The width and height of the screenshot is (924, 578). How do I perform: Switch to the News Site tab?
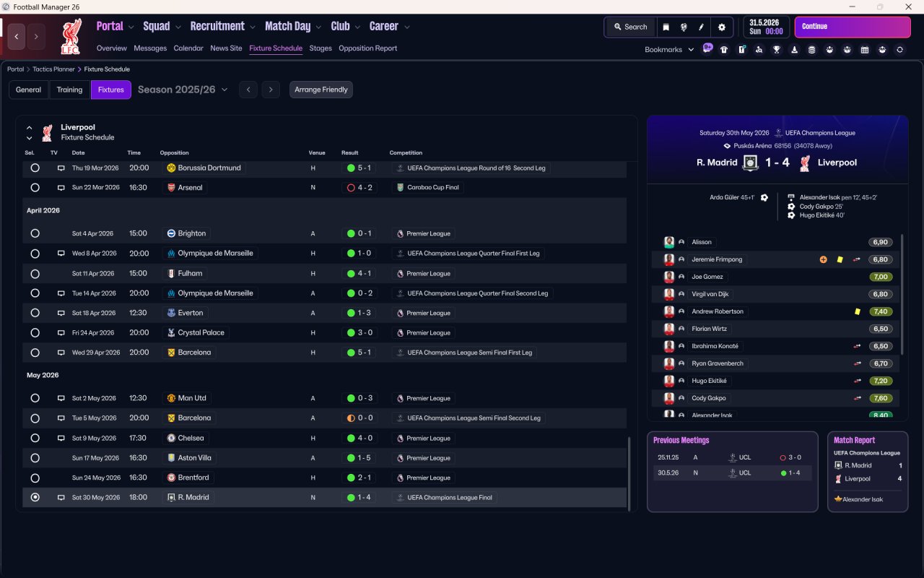226,48
